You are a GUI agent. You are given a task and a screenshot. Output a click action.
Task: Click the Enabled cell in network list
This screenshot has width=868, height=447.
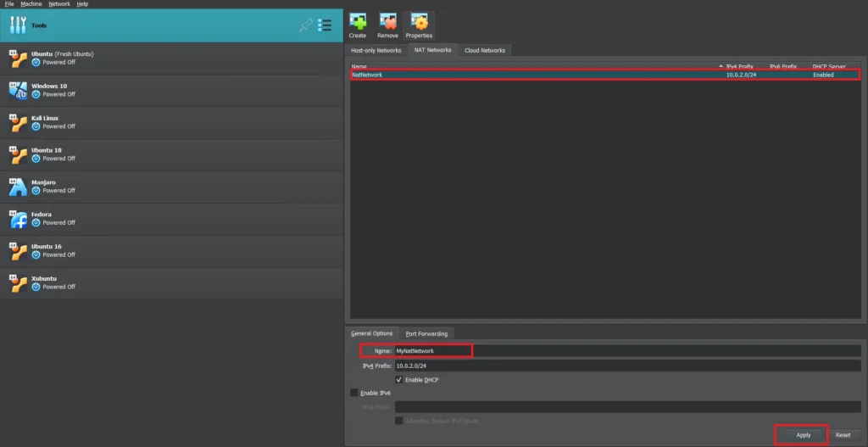pyautogui.click(x=823, y=75)
